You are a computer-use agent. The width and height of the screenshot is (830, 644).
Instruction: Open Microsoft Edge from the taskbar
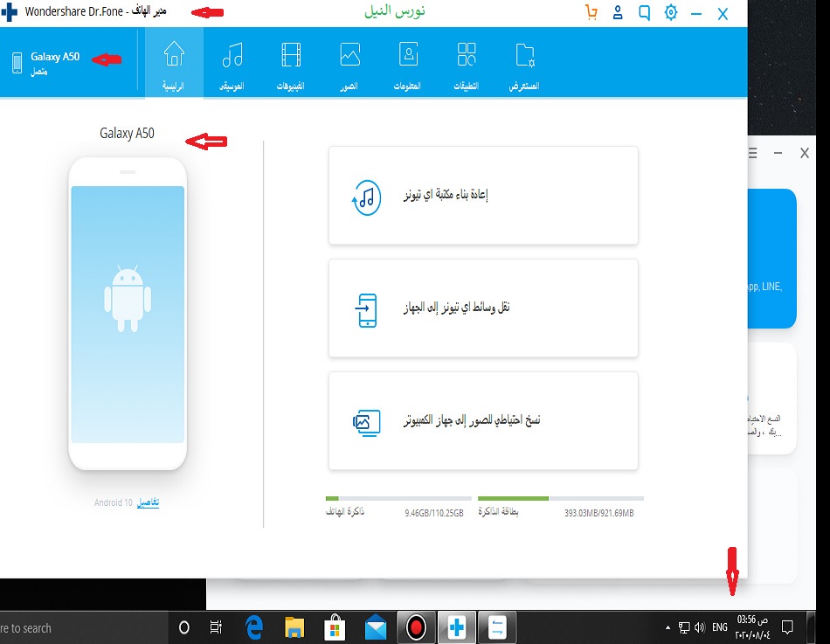point(254,627)
